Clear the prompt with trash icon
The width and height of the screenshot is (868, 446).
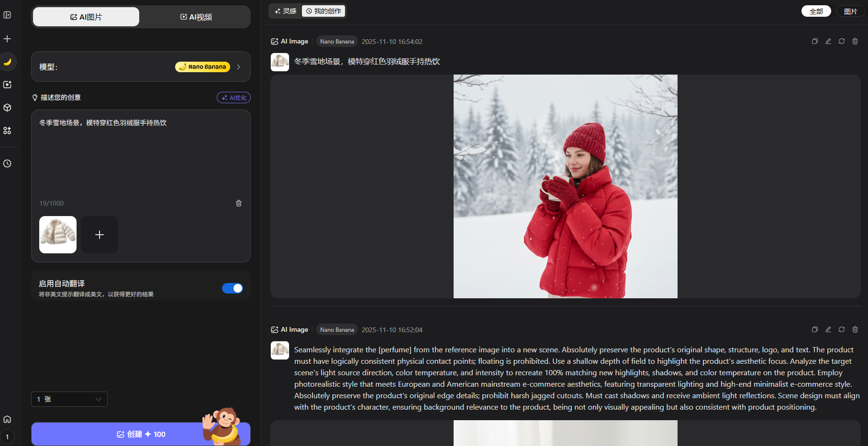point(239,203)
